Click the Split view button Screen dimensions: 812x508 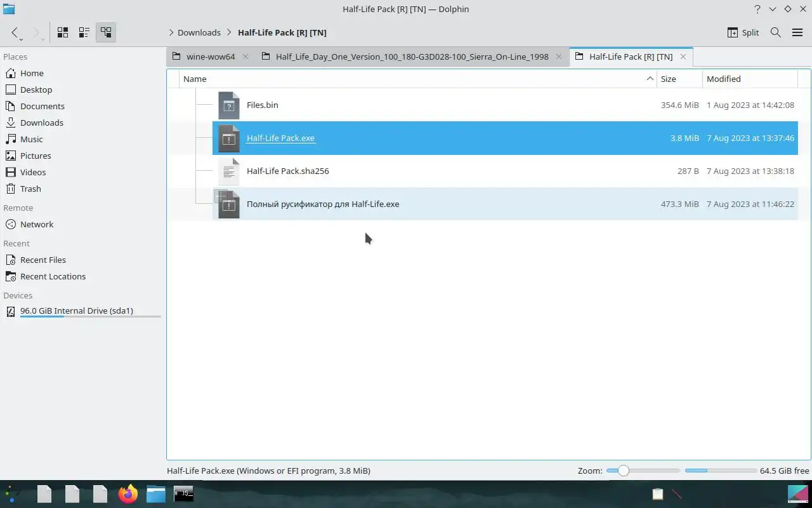click(x=743, y=32)
